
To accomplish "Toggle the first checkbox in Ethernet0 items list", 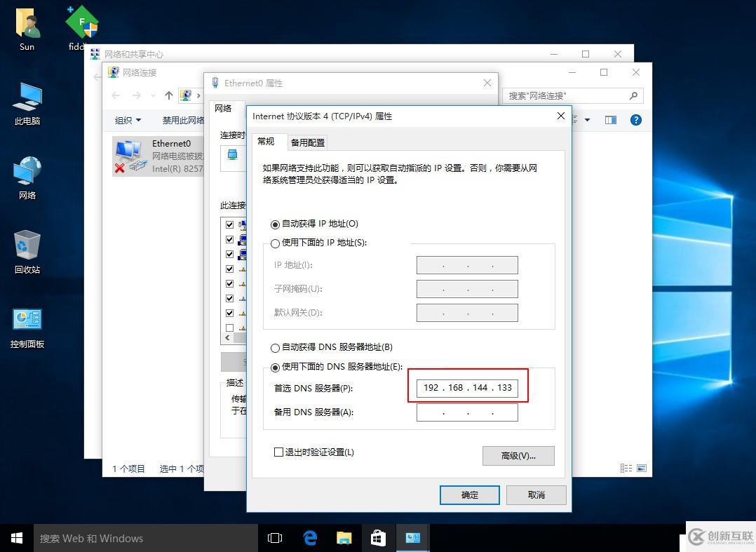I will click(x=229, y=224).
